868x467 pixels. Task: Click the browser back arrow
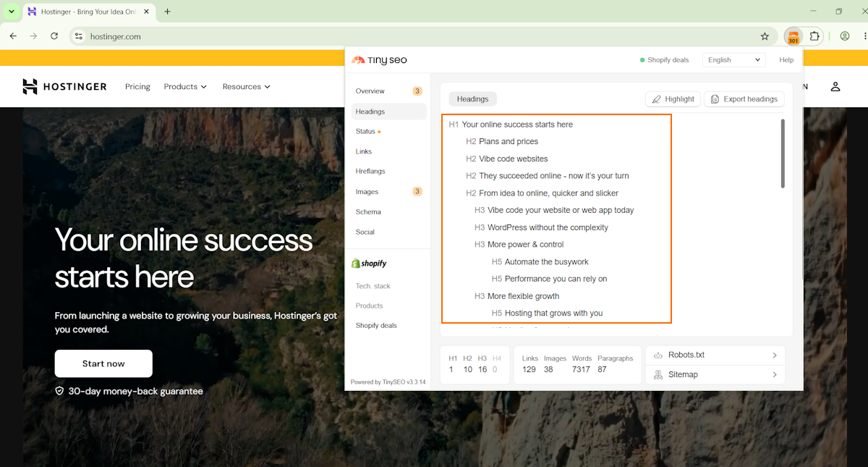point(13,36)
